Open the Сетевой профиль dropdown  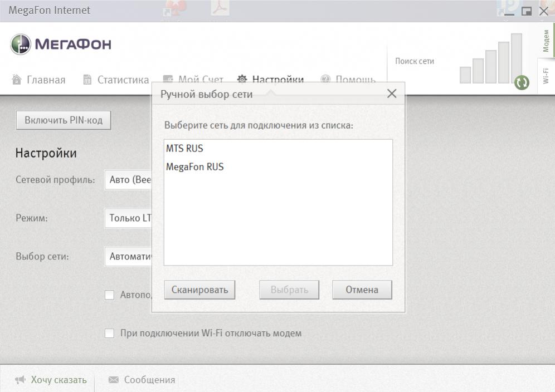[129, 180]
